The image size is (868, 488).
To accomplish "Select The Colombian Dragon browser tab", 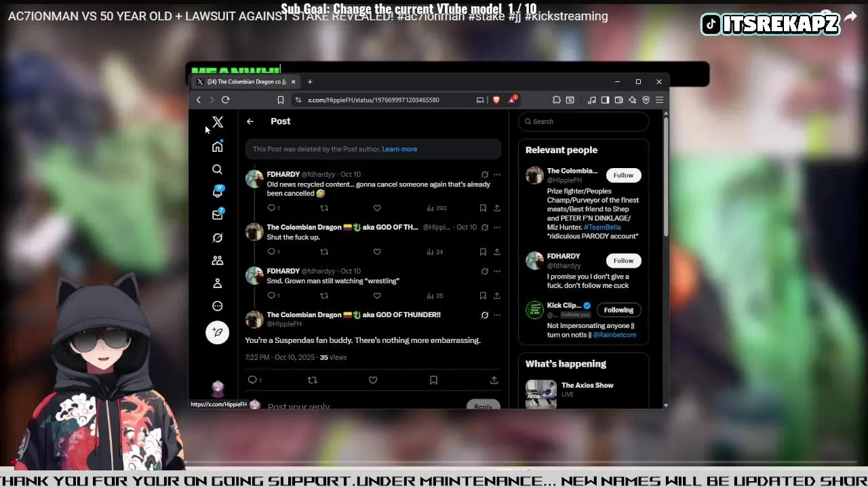I will point(245,82).
